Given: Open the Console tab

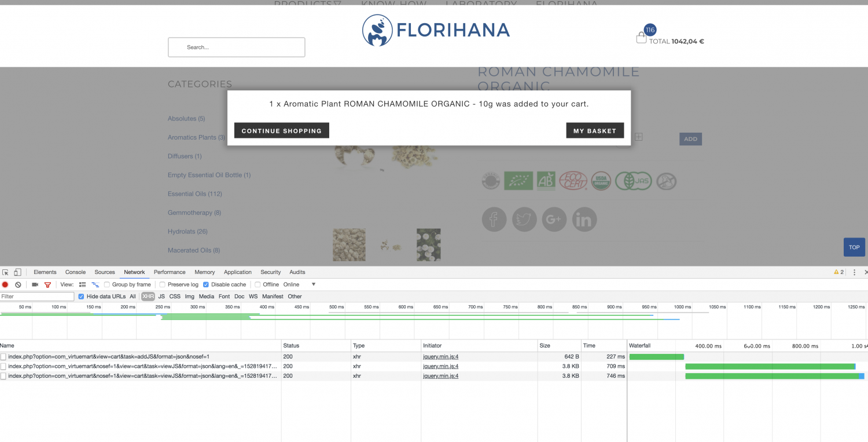Looking at the screenshot, I should click(x=75, y=272).
